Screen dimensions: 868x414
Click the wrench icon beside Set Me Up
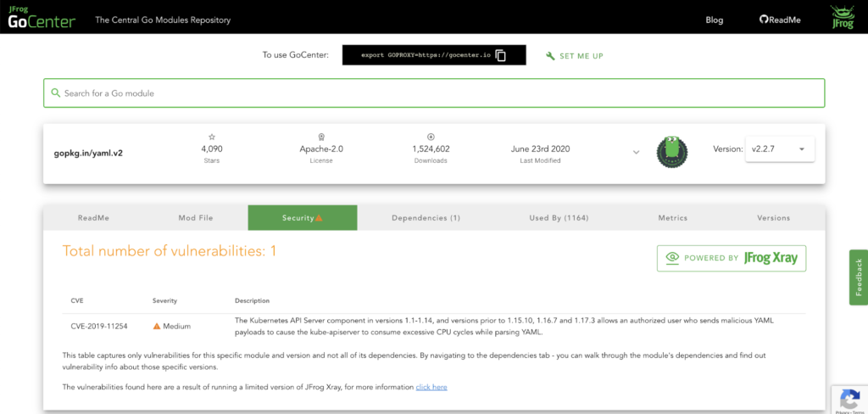click(550, 56)
